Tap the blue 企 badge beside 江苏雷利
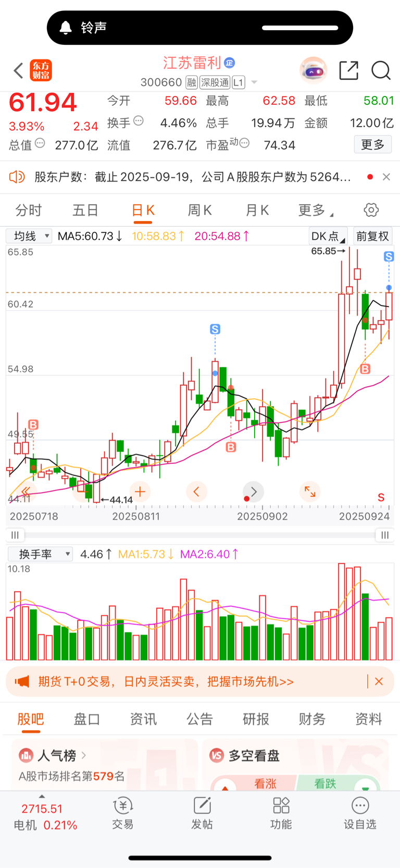 tap(230, 63)
